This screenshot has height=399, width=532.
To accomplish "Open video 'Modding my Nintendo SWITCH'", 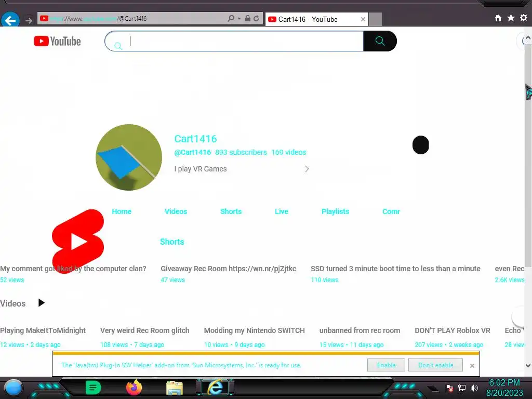I will click(255, 330).
